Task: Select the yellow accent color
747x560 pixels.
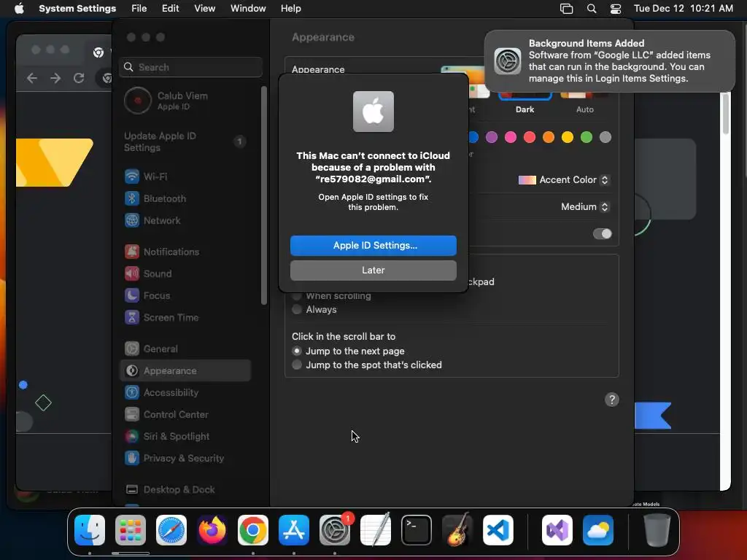Action: (568, 137)
